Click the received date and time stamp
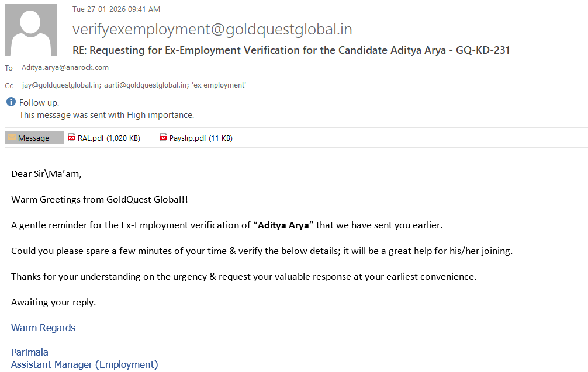The image size is (588, 372). [x=116, y=9]
